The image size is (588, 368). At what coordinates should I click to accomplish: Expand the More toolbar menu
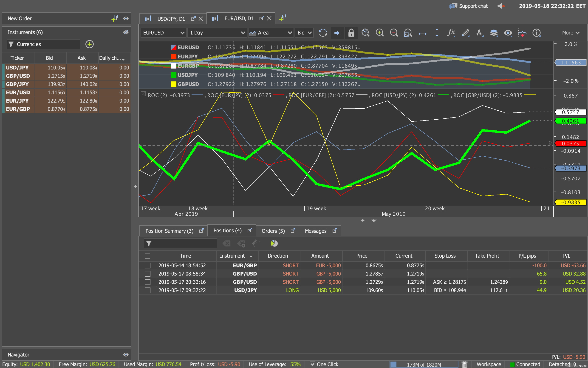tap(571, 33)
